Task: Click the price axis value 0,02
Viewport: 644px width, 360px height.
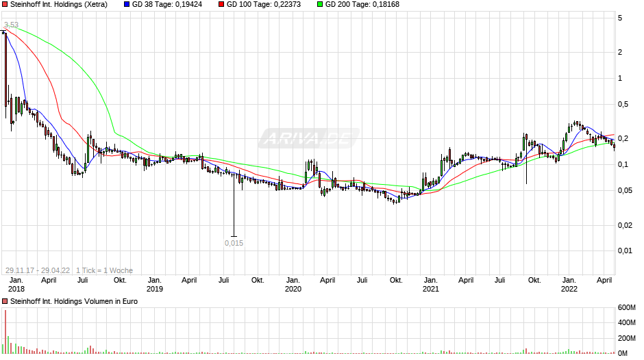Action: click(625, 225)
